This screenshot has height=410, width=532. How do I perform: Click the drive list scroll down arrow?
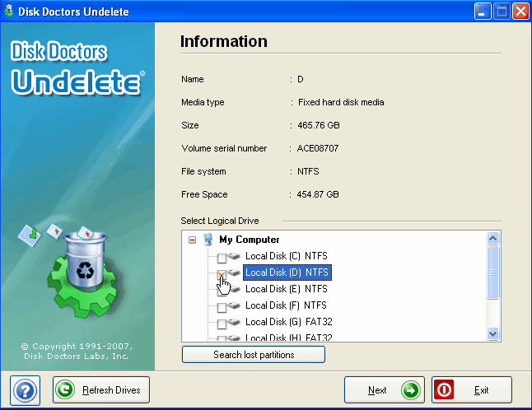click(492, 333)
